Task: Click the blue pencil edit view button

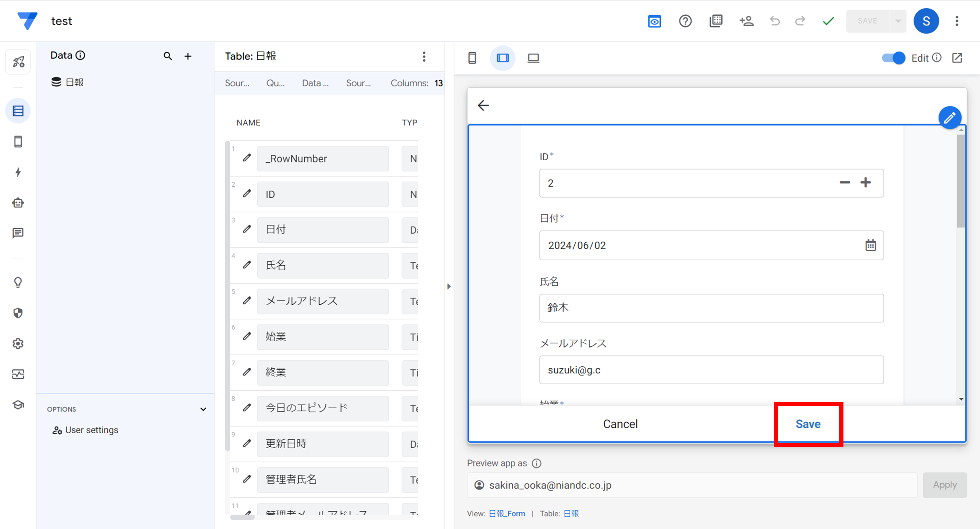Action: tap(950, 118)
